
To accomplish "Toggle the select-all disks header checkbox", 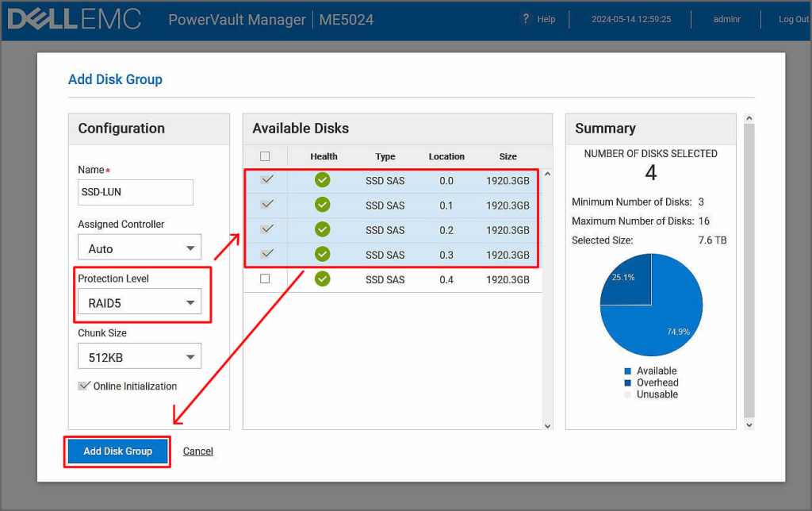I will [x=265, y=156].
